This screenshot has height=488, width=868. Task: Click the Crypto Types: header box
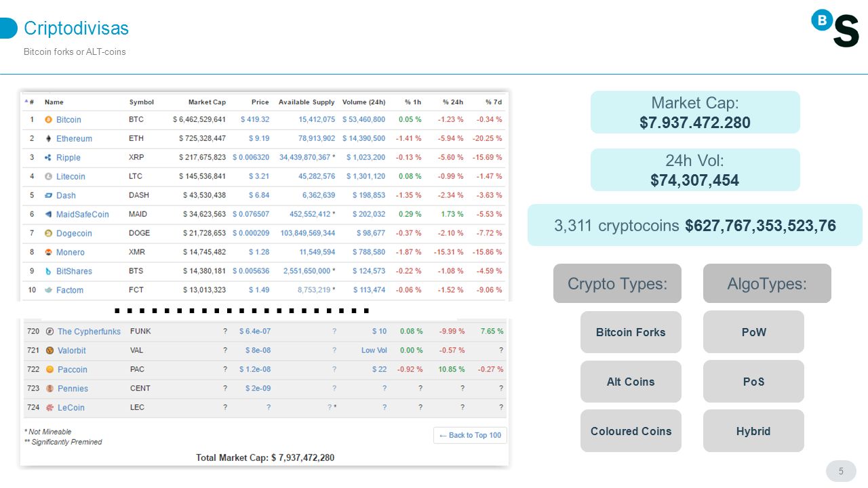click(x=617, y=283)
